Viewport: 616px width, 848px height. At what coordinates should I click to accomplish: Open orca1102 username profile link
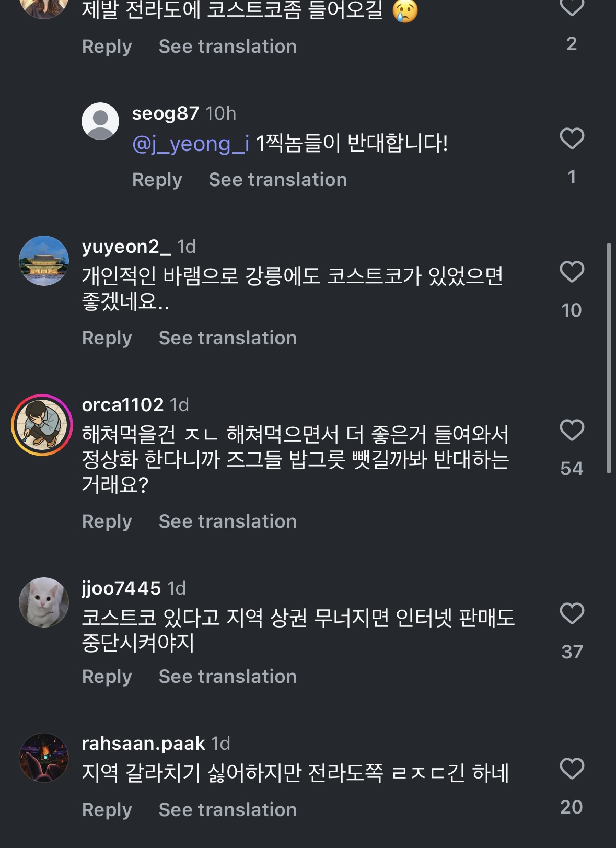coord(123,405)
